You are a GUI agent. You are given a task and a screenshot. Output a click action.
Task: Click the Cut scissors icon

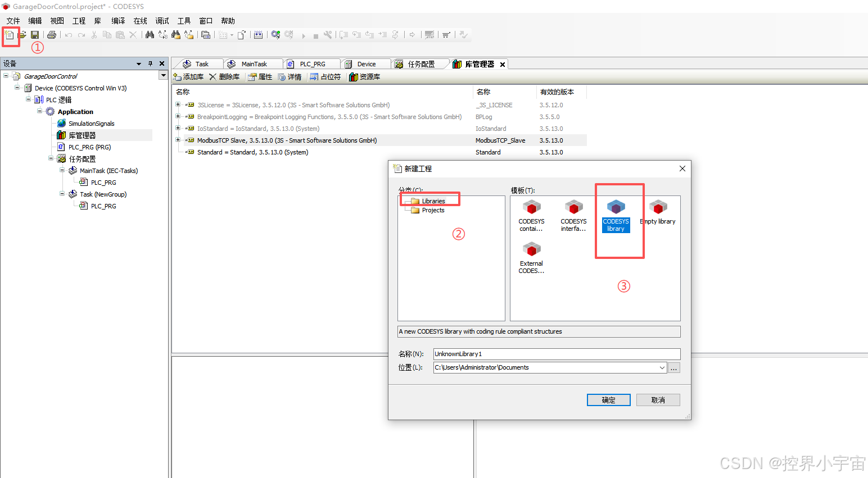pyautogui.click(x=94, y=35)
